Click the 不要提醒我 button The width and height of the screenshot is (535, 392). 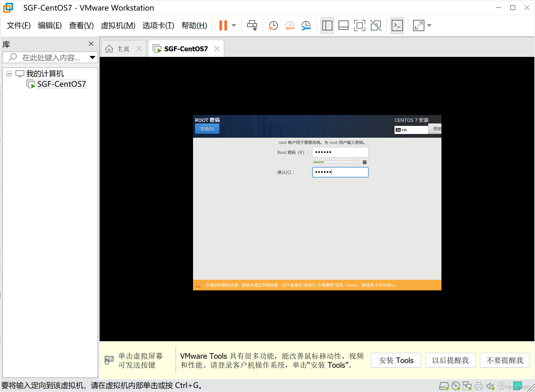[505, 360]
